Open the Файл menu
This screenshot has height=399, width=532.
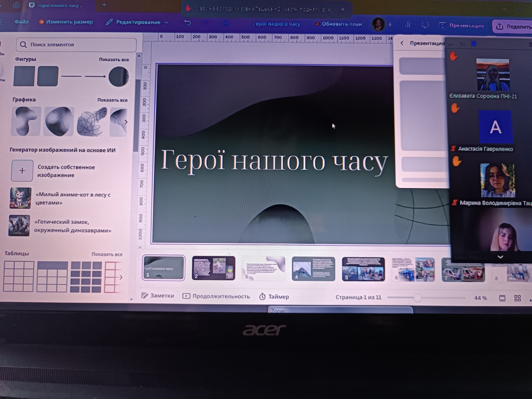[22, 22]
